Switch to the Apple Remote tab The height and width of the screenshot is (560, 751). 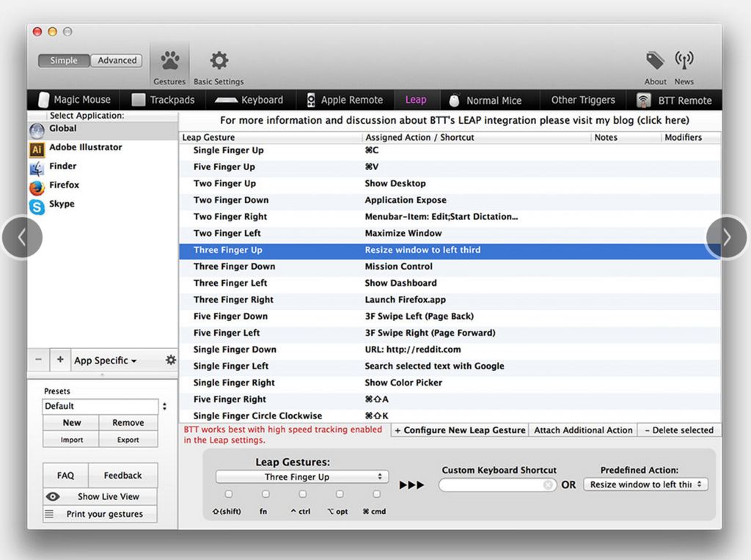click(345, 100)
